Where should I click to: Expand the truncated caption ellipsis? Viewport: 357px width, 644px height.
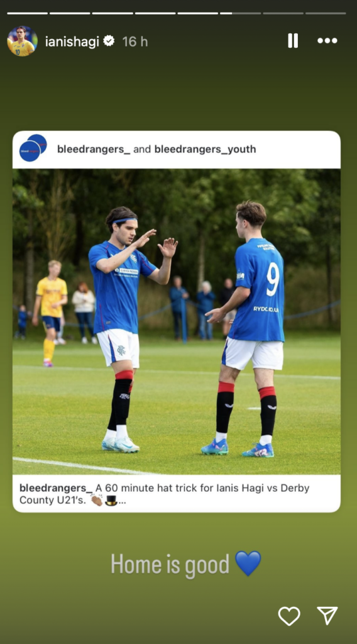tap(122, 501)
